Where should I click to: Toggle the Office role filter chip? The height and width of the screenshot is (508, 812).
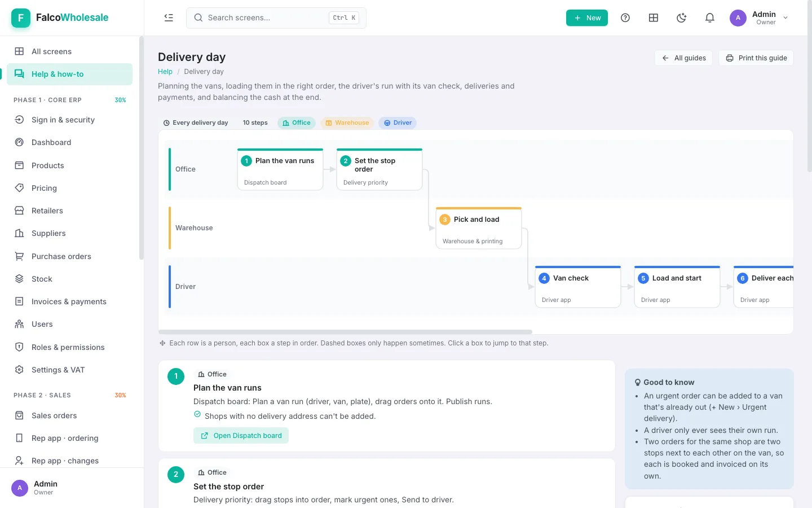(x=297, y=122)
